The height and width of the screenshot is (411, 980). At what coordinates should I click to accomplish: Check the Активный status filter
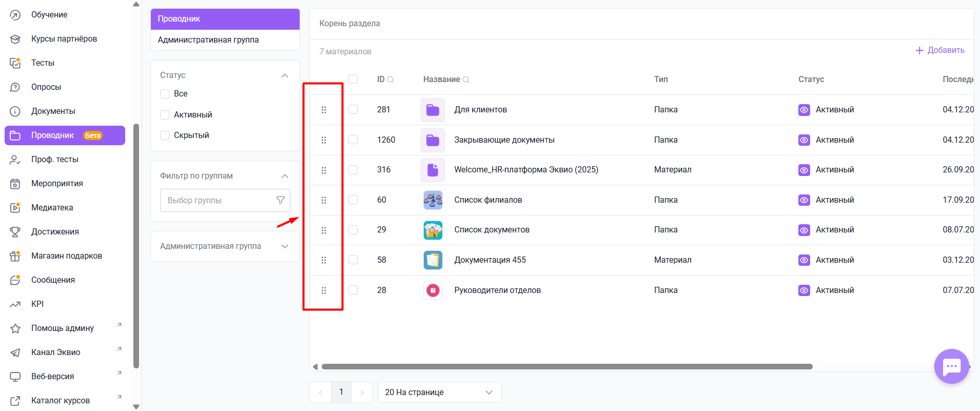(165, 115)
